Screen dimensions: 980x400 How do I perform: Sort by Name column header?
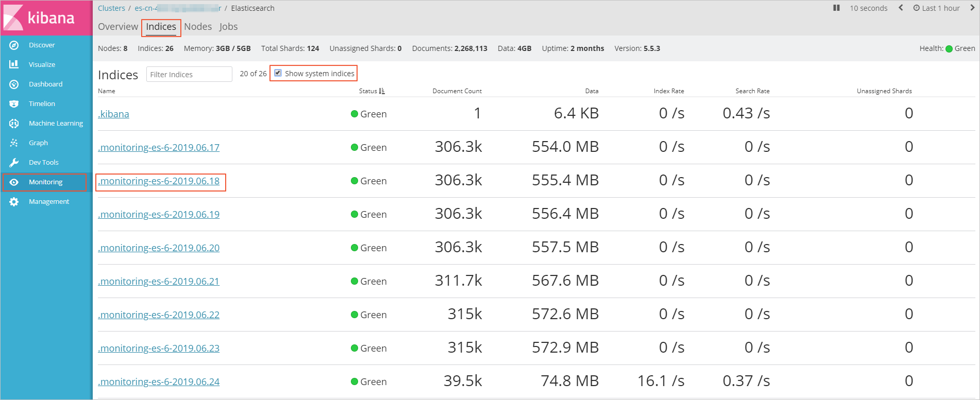point(107,91)
